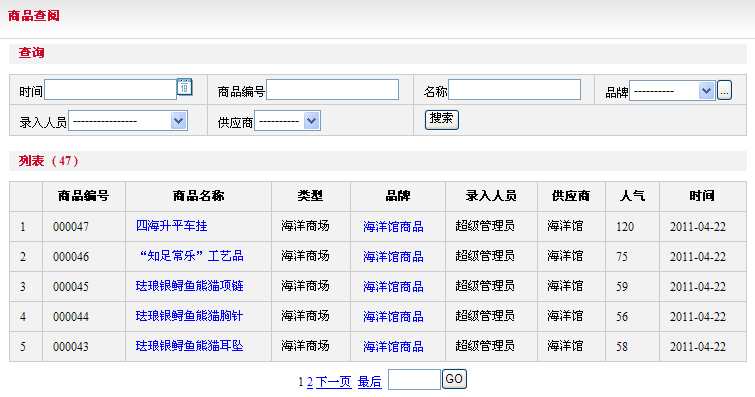Viewport: 755px width, 397px height.
Task: Click the brand ellipsis browse button
Action: [x=724, y=91]
